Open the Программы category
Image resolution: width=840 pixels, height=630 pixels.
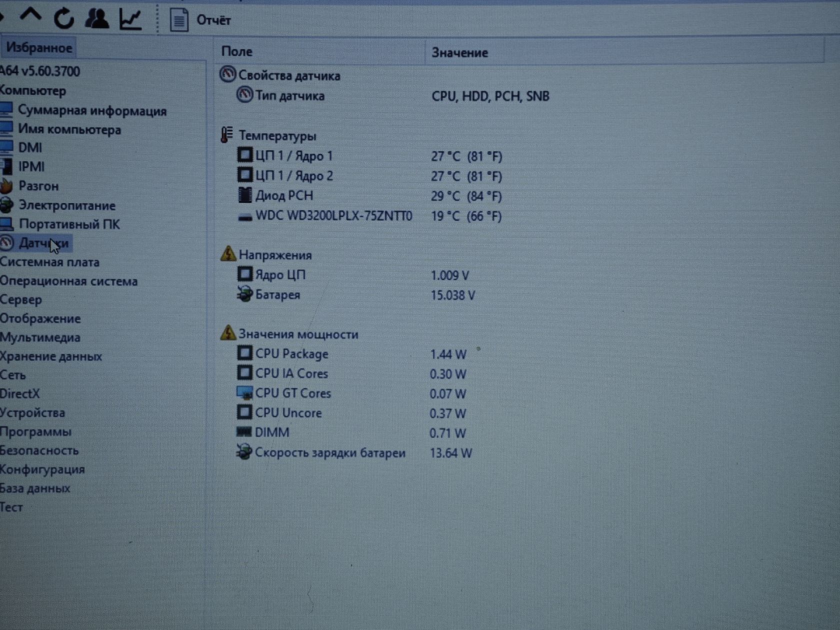click(x=35, y=431)
